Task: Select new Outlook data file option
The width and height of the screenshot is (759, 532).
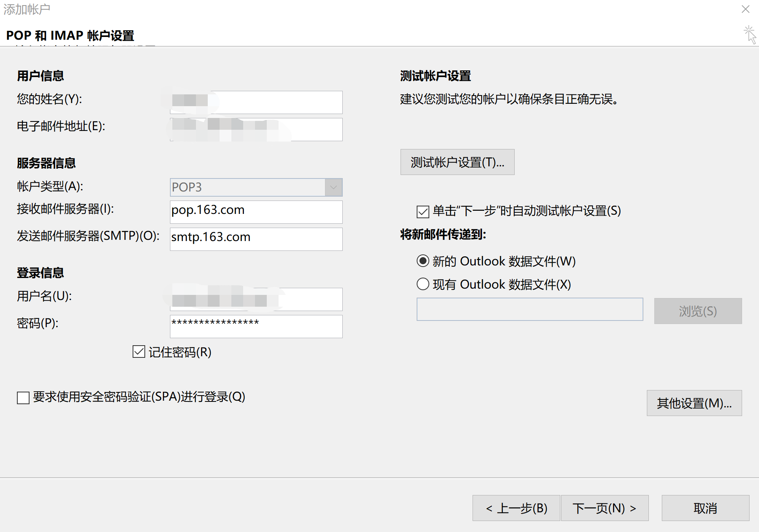Action: pos(423,261)
